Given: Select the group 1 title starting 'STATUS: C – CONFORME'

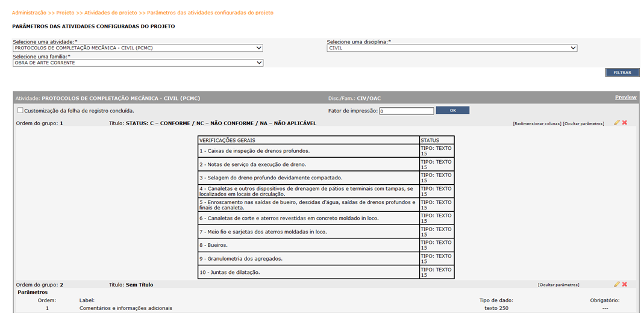Looking at the screenshot, I should [x=221, y=123].
